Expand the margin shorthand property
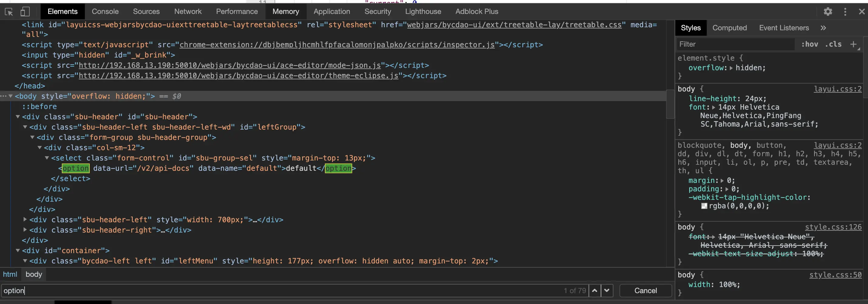868x304 pixels. [x=722, y=181]
